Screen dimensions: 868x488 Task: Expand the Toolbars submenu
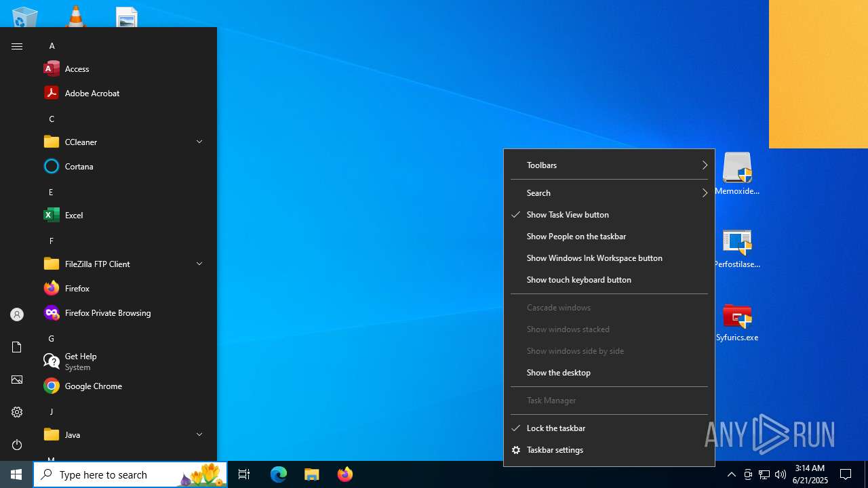tap(609, 165)
